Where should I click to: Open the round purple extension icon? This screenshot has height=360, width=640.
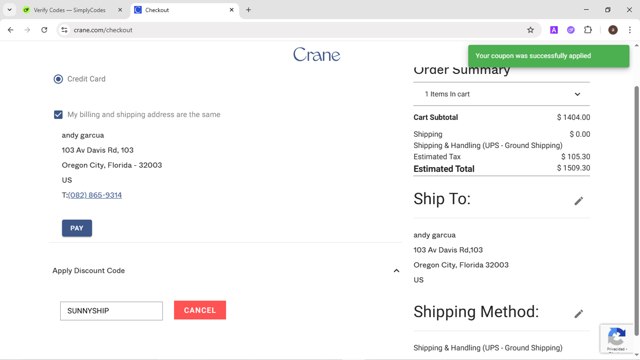coord(571,30)
